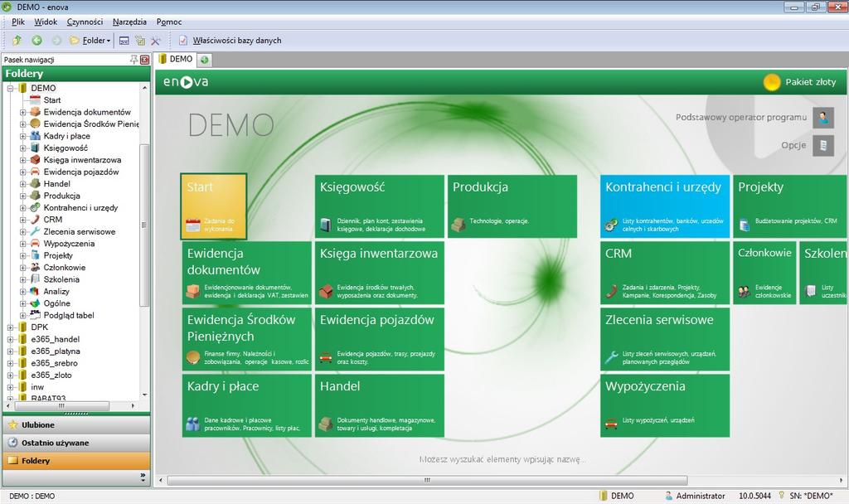This screenshot has width=849, height=504.
Task: Open the Członkowie tile
Action: pos(764,273)
